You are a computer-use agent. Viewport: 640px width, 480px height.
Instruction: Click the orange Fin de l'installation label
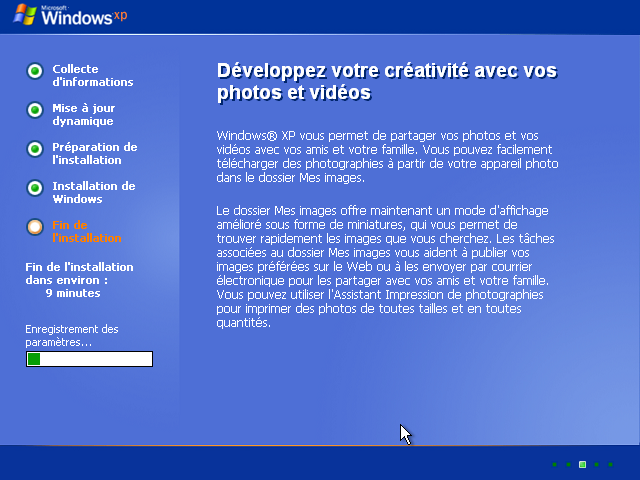pyautogui.click(x=86, y=232)
